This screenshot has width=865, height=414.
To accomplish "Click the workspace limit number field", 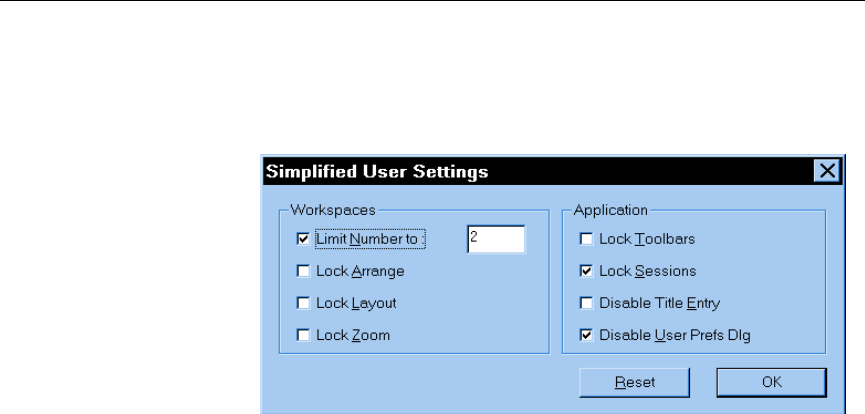I will coord(495,239).
